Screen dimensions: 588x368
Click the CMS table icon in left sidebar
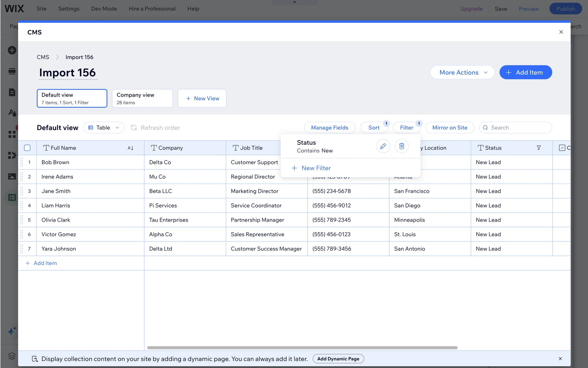pos(12,197)
